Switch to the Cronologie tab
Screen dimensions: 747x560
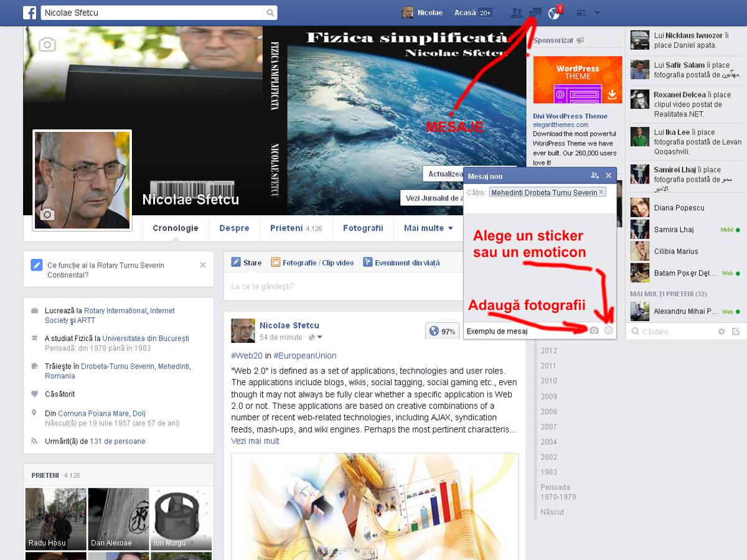point(176,228)
